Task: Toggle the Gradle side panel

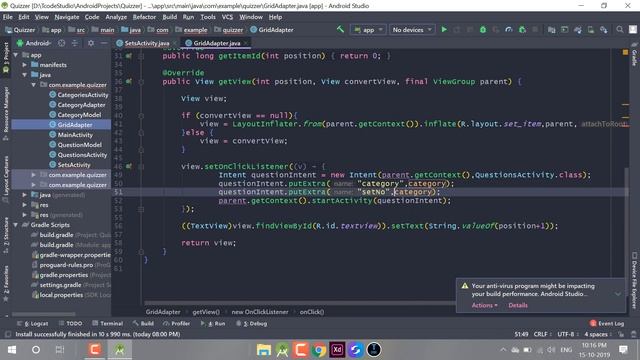Action: click(x=634, y=54)
